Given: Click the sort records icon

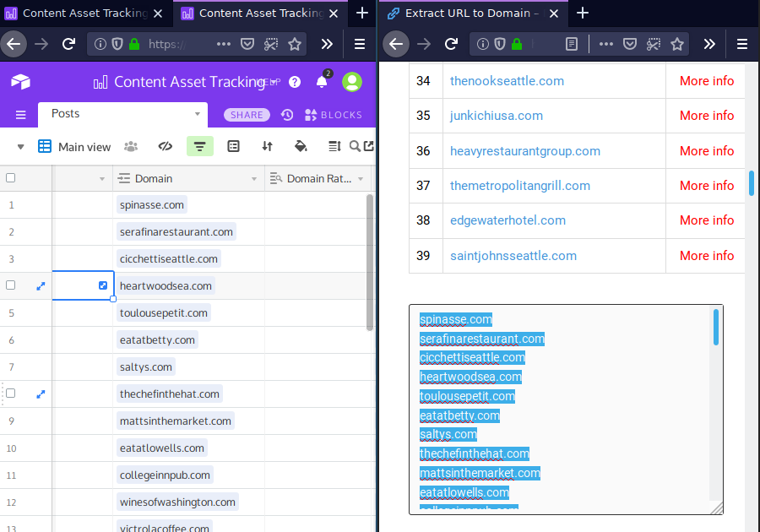Looking at the screenshot, I should coord(267,146).
